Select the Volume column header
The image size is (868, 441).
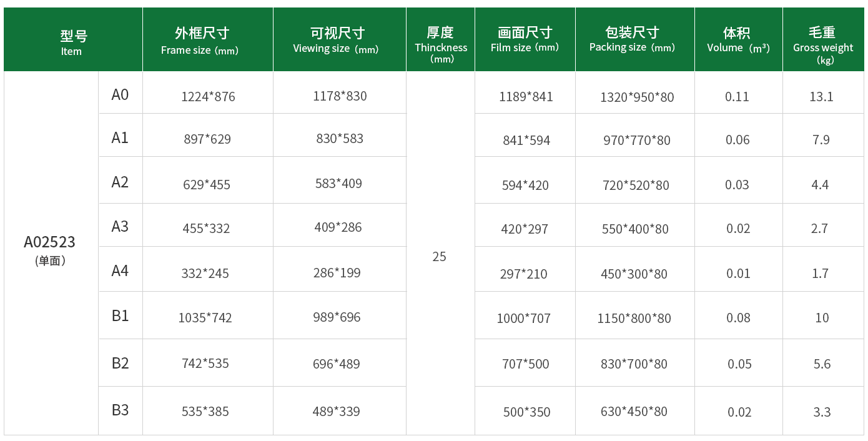pyautogui.click(x=739, y=39)
